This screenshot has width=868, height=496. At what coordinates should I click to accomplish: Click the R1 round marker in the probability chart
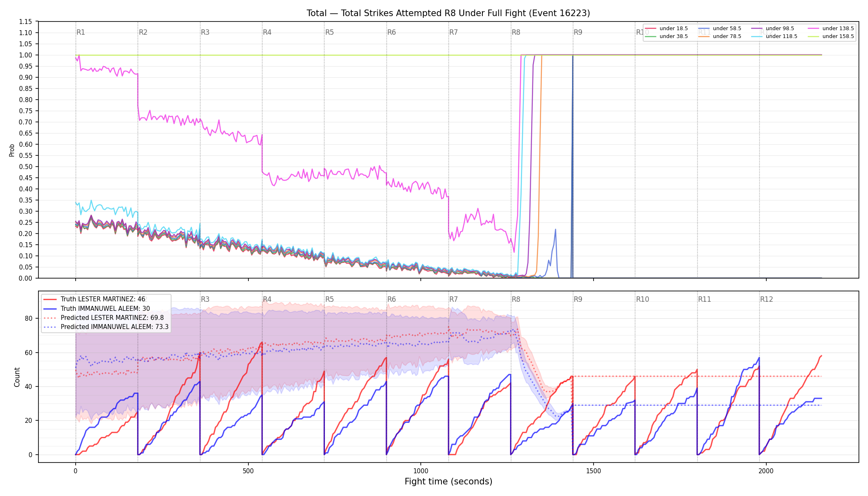81,32
